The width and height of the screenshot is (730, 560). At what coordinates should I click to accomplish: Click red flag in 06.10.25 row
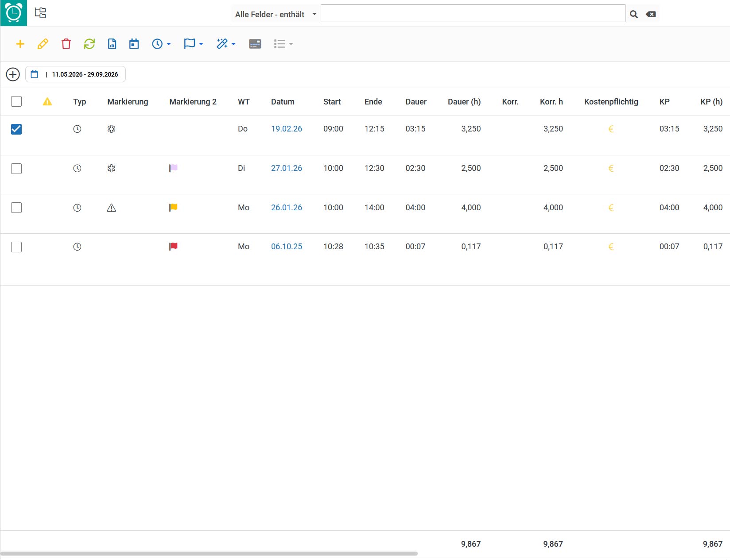click(x=173, y=246)
